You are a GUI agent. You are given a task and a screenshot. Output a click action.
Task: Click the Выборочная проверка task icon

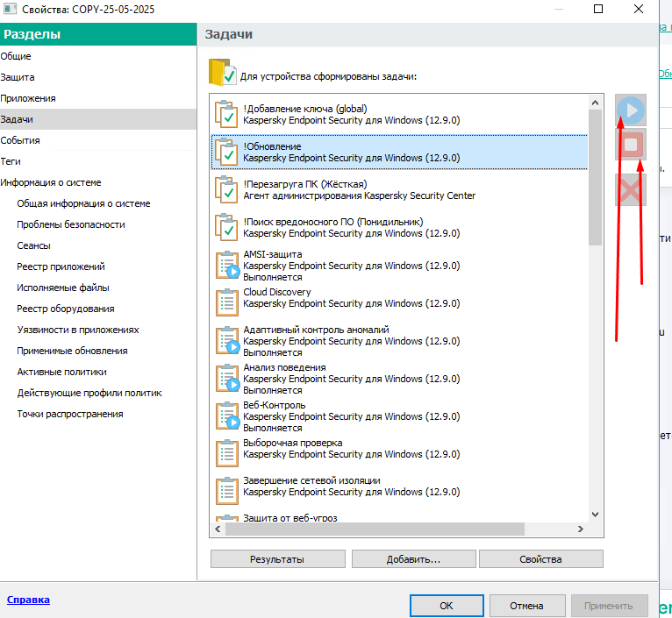click(x=226, y=453)
